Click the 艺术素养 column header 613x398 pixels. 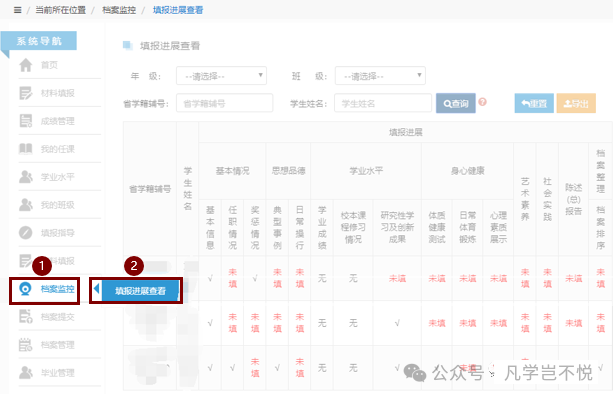pos(525,199)
